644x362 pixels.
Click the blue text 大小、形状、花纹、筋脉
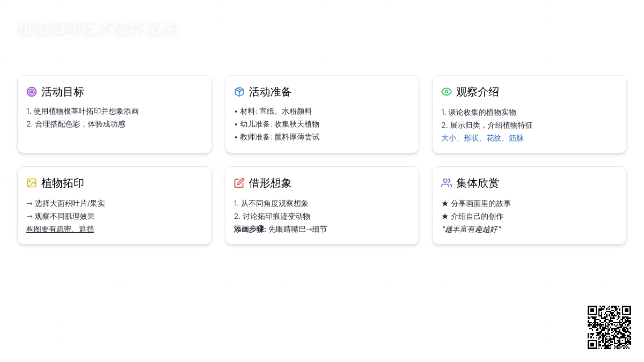(482, 138)
